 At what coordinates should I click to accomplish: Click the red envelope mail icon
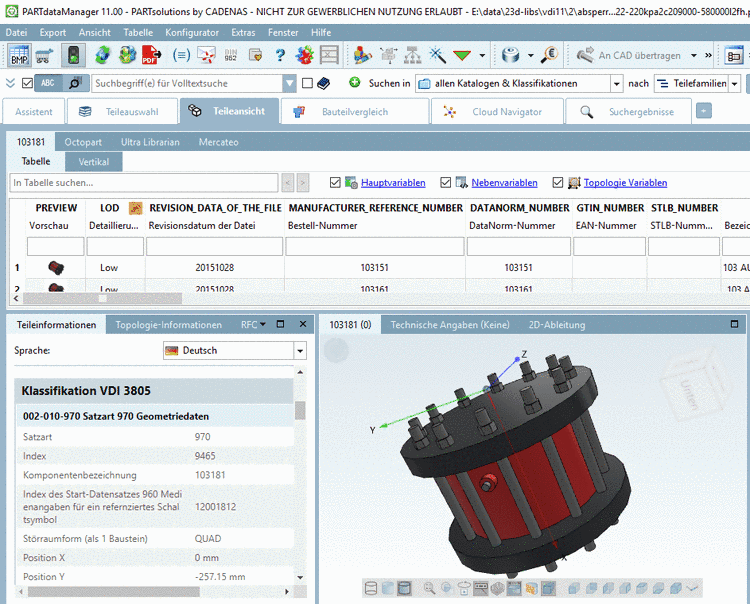(207, 55)
